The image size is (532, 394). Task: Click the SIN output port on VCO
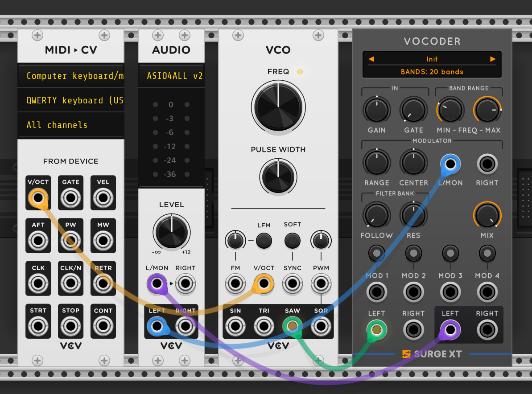pos(235,327)
